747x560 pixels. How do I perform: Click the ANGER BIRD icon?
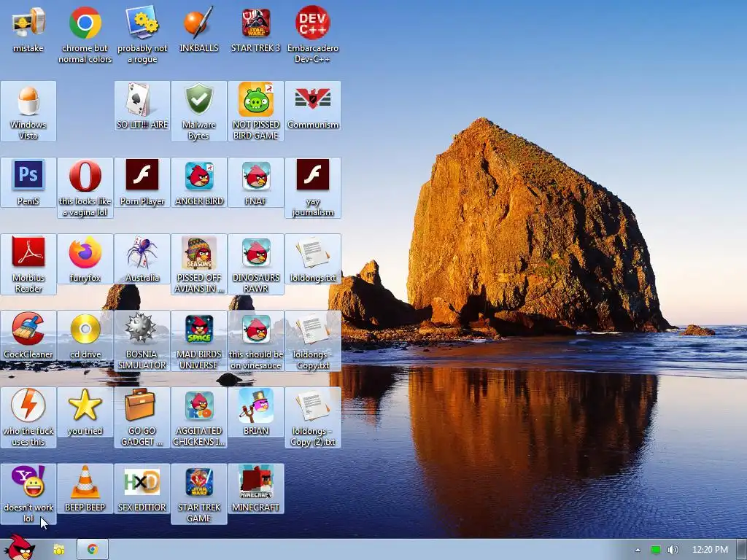tap(198, 175)
